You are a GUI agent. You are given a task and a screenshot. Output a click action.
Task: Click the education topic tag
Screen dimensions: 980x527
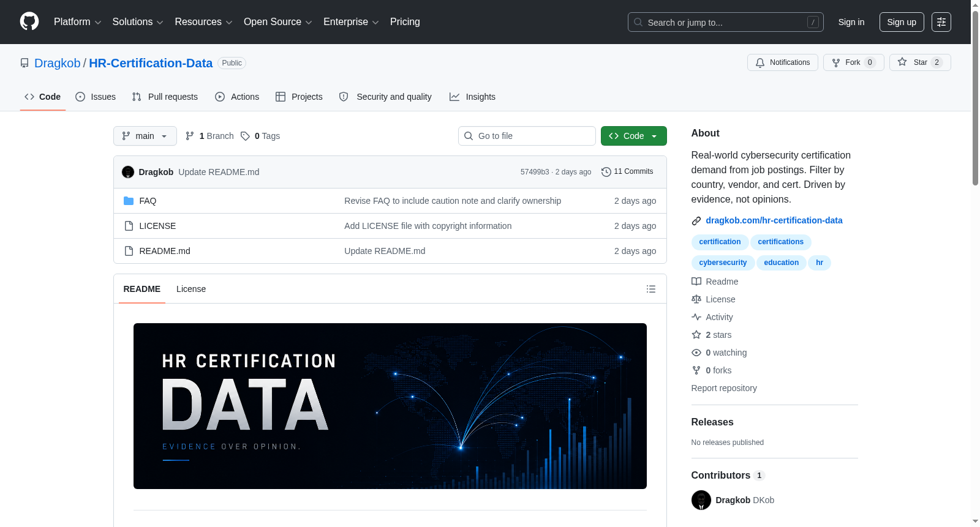[x=782, y=263]
